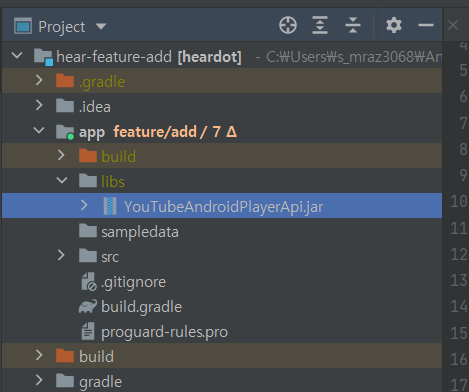Collapse the libs folder
Image resolution: width=469 pixels, height=392 pixels.
pyautogui.click(x=62, y=180)
